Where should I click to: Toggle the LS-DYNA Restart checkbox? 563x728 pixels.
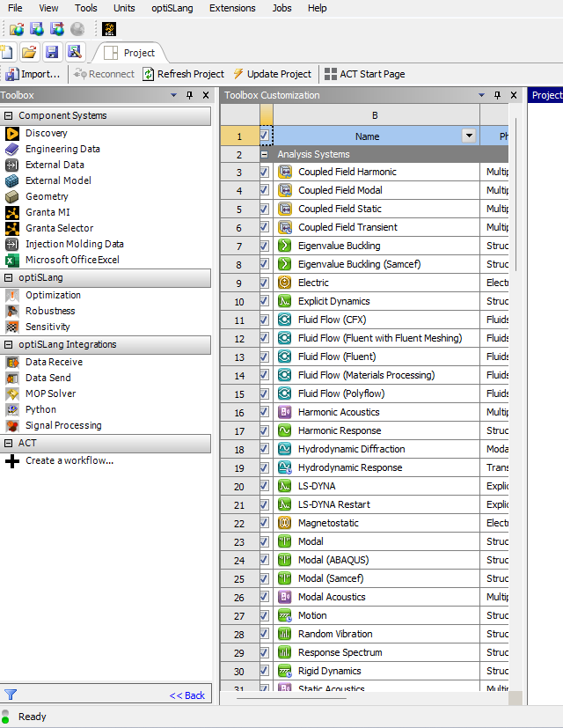[265, 504]
